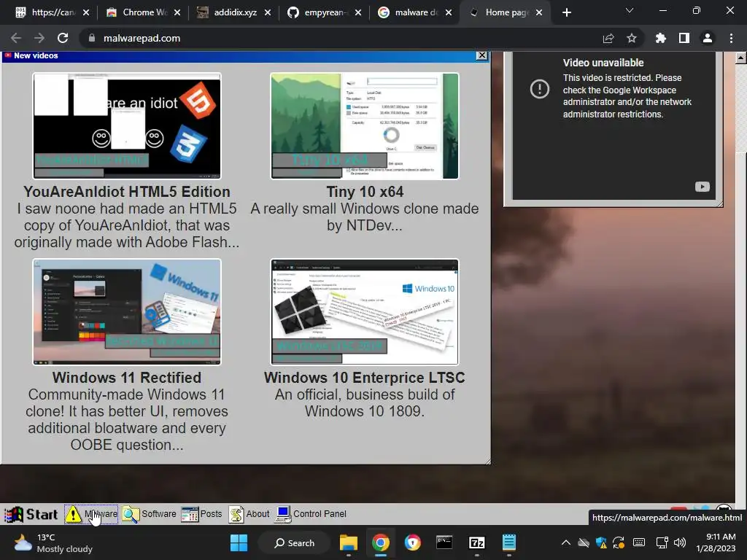Show hidden system tray icons
The height and width of the screenshot is (560, 747).
pyautogui.click(x=566, y=542)
